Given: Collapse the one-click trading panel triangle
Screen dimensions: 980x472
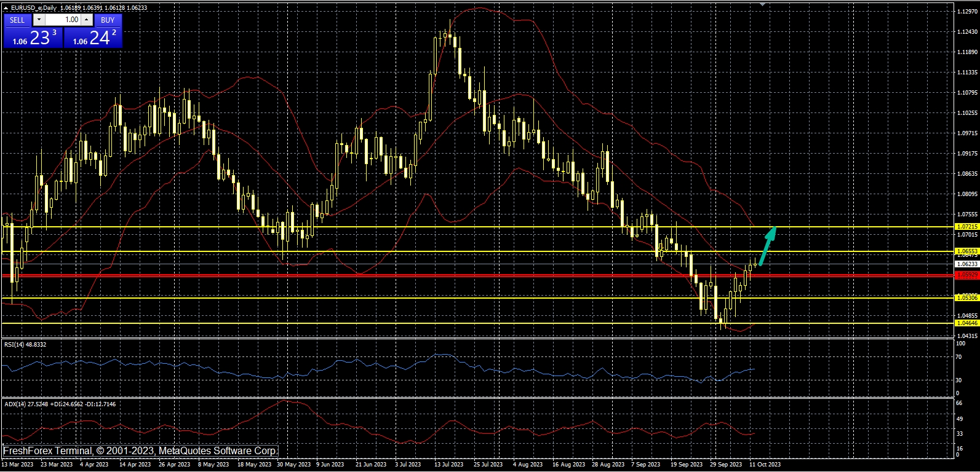Looking at the screenshot, I should coord(6,8).
